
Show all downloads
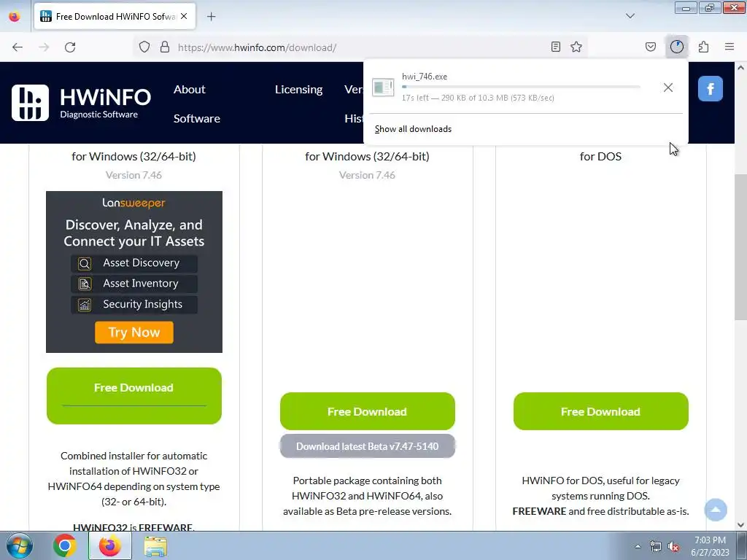click(x=413, y=129)
